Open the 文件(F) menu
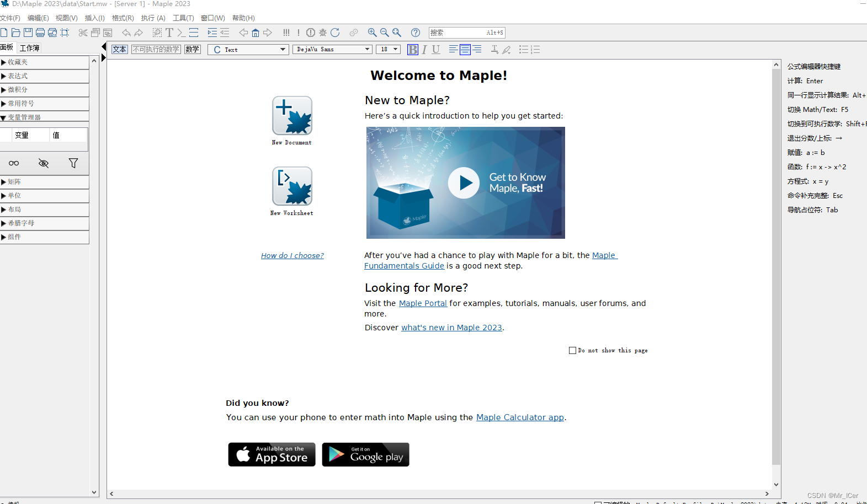The width and height of the screenshot is (867, 504). point(10,18)
